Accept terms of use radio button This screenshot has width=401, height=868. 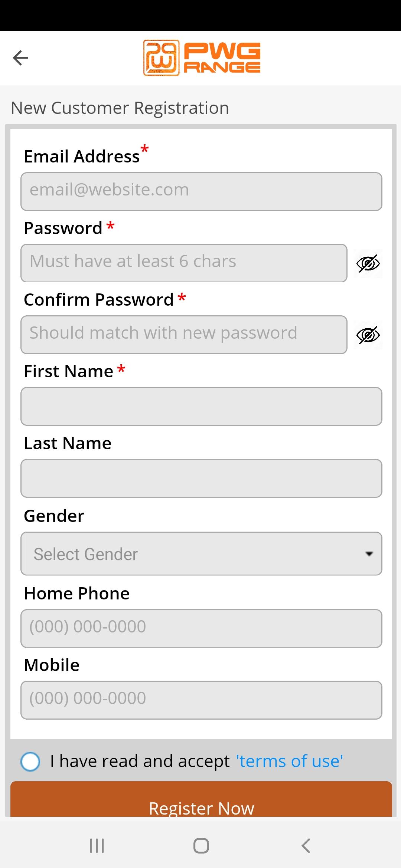click(x=30, y=762)
